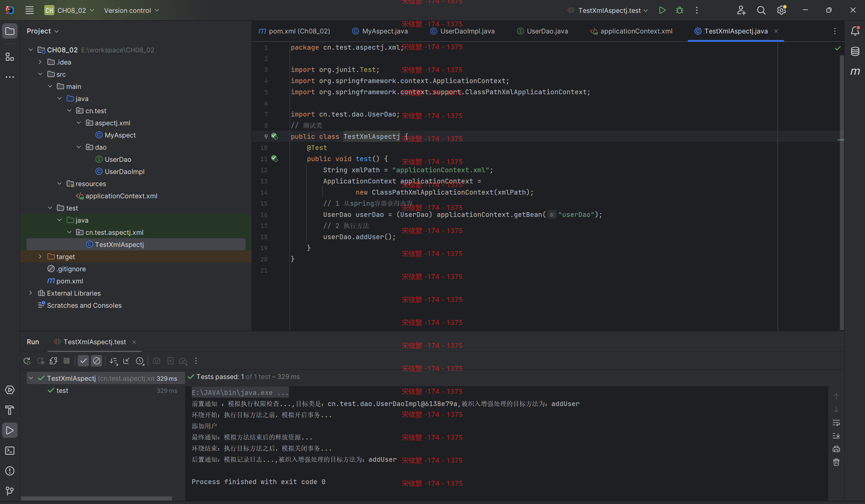Toggle scroll to end of console
This screenshot has height=504, width=865.
(836, 436)
